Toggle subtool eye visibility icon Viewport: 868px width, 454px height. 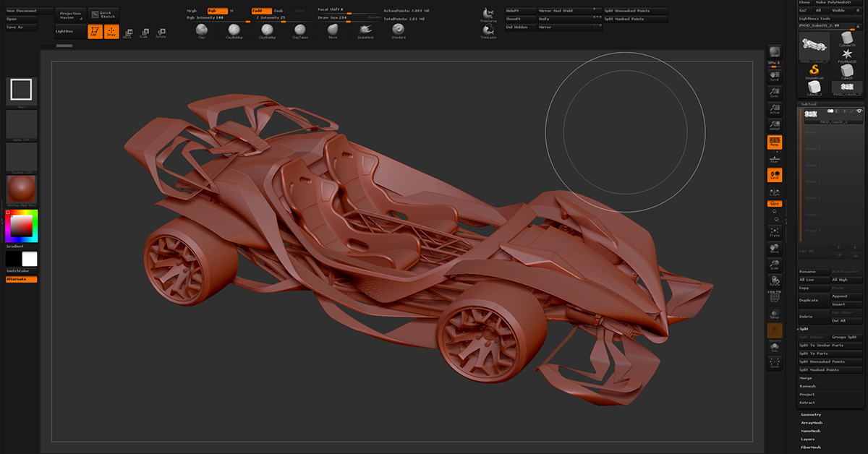pyautogui.click(x=859, y=111)
